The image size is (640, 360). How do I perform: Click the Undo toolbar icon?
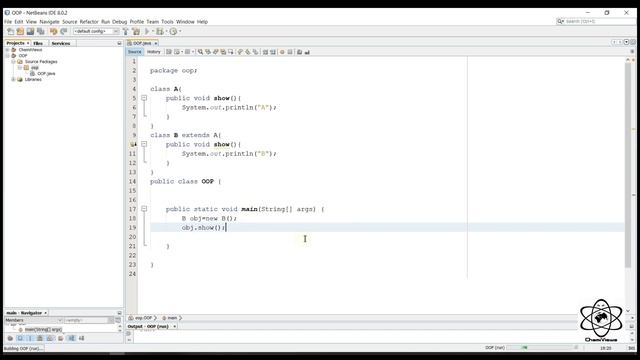[x=53, y=31]
